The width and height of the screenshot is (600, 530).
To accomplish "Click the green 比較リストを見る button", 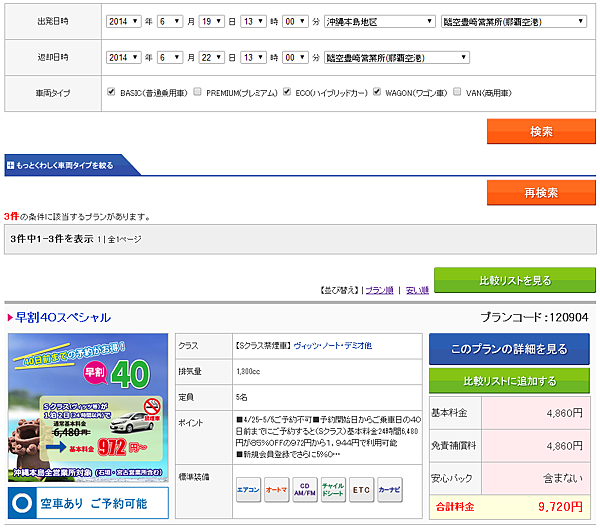I will click(514, 280).
